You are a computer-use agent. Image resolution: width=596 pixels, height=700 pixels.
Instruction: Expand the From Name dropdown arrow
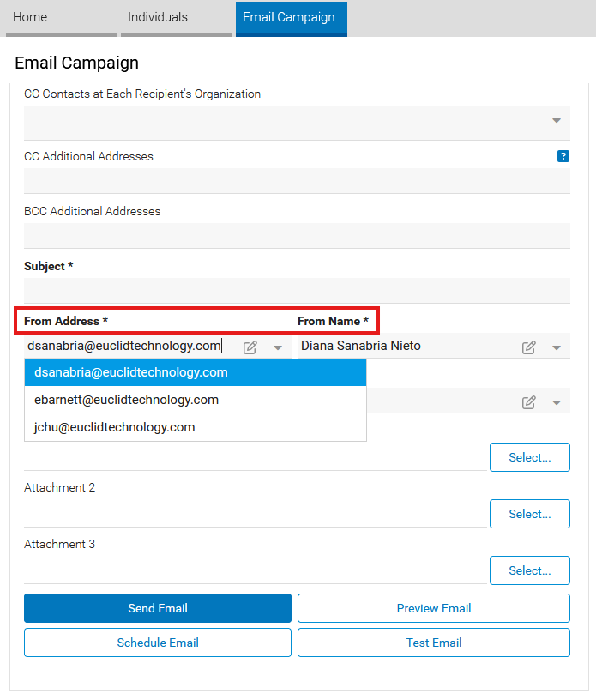[x=557, y=347]
